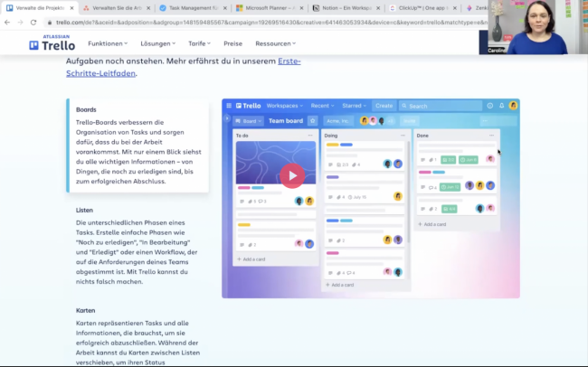Image resolution: width=588 pixels, height=367 pixels.
Task: Expand the Funktionen dropdown menu
Action: pos(108,43)
